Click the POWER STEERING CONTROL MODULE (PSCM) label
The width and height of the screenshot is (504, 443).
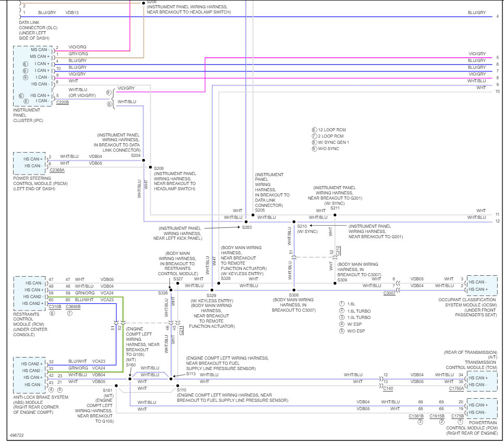point(40,181)
